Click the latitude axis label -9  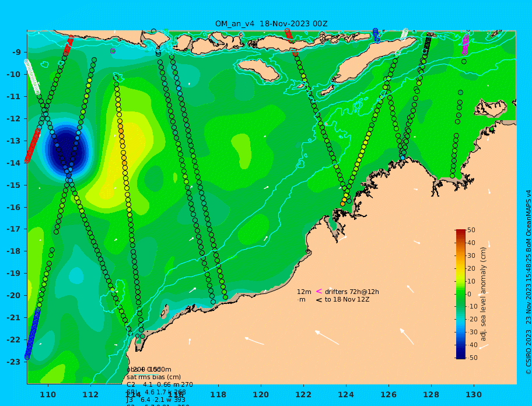click(16, 52)
